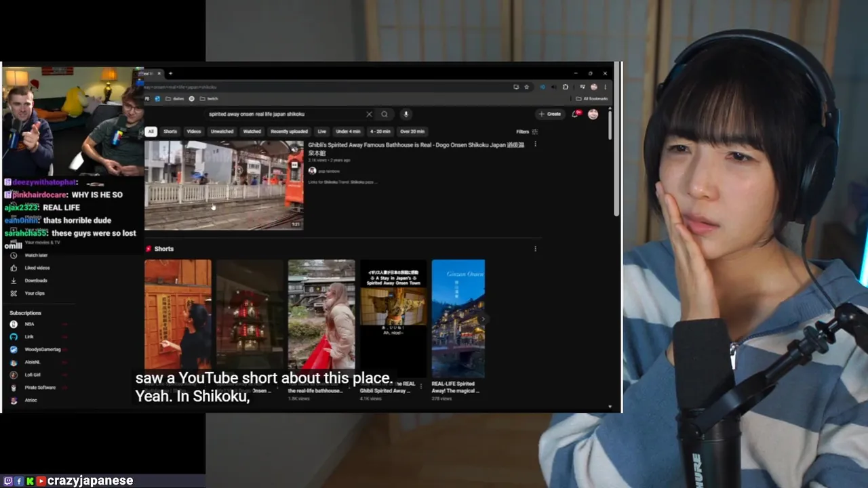The image size is (868, 488).
Task: Select the Live filter chip
Action: click(321, 131)
